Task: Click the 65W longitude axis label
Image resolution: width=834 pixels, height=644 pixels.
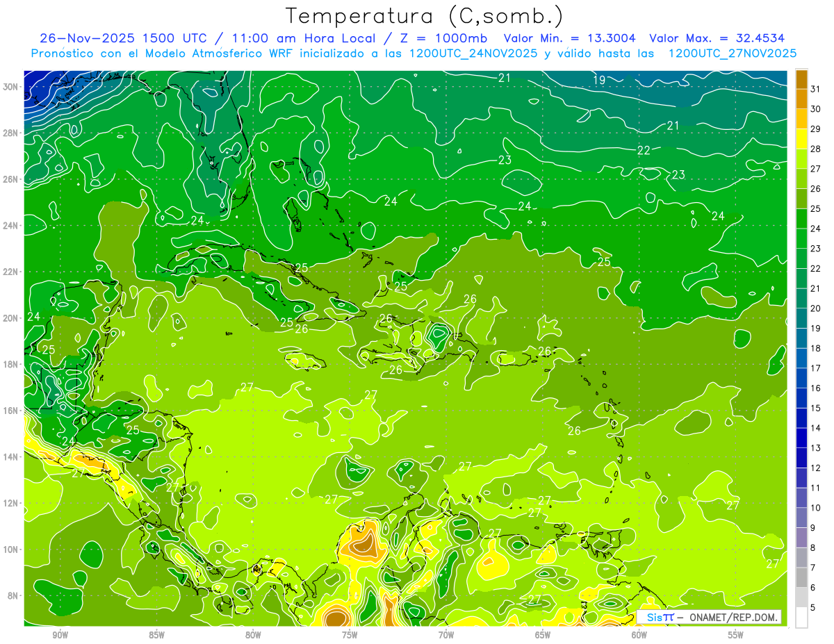Action: tap(543, 636)
